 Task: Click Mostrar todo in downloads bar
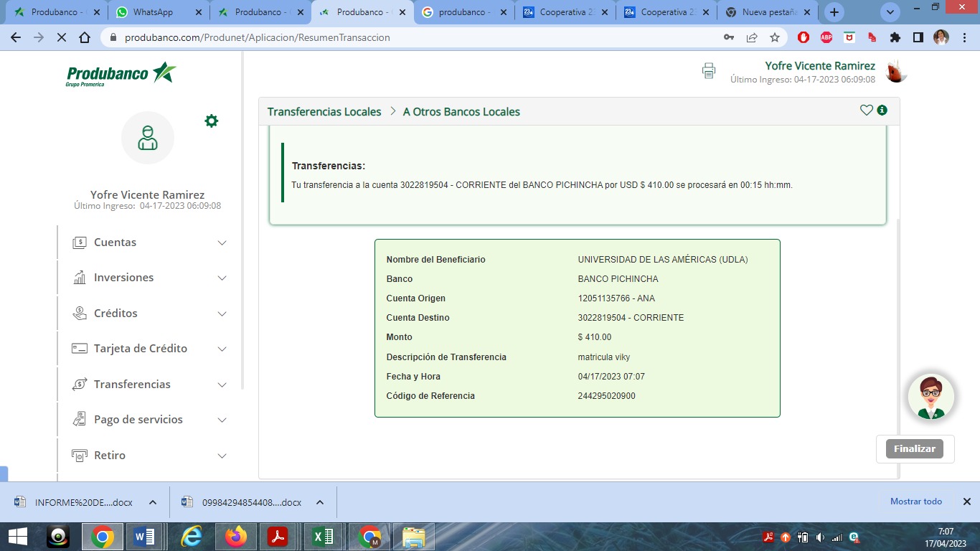point(915,501)
